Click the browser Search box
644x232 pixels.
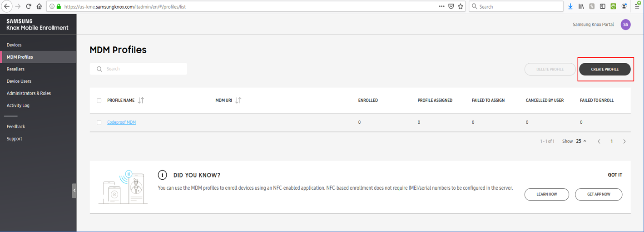point(516,6)
